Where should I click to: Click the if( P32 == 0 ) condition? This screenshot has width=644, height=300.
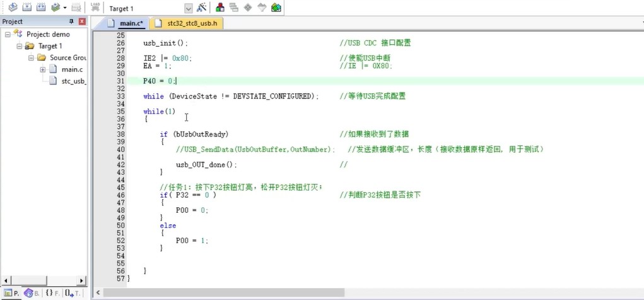[x=188, y=195]
